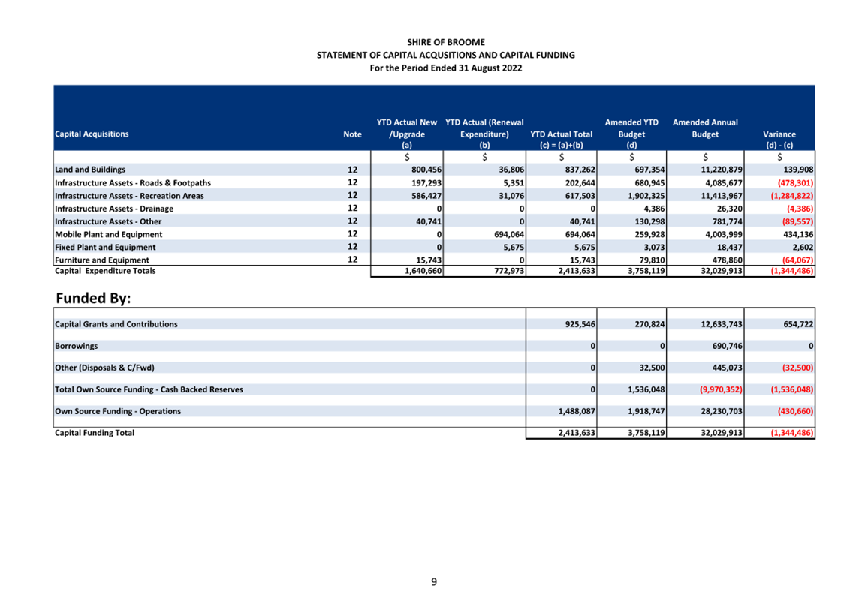The width and height of the screenshot is (868, 613).
Task: Click Drainage annual budget 26,320
Action: pos(730,209)
